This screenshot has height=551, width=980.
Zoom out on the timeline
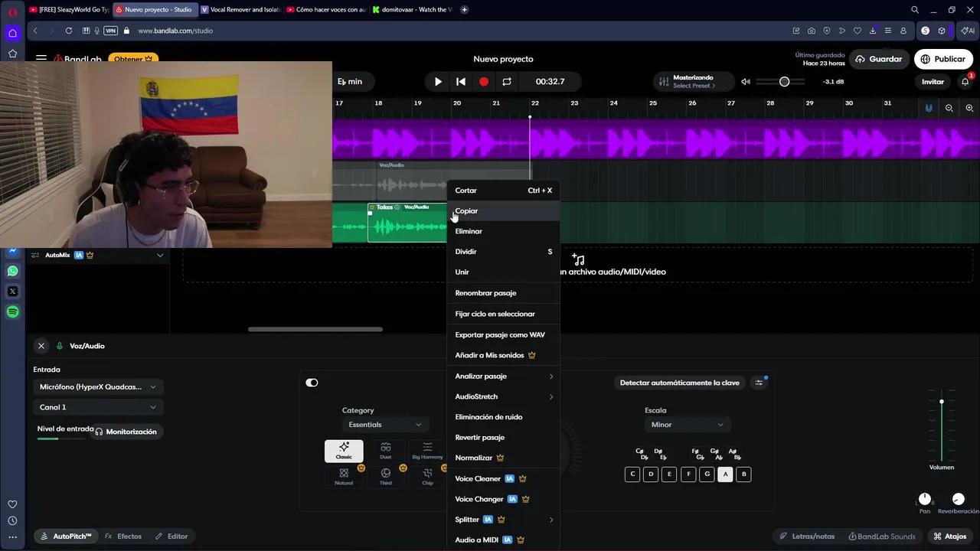(x=949, y=108)
